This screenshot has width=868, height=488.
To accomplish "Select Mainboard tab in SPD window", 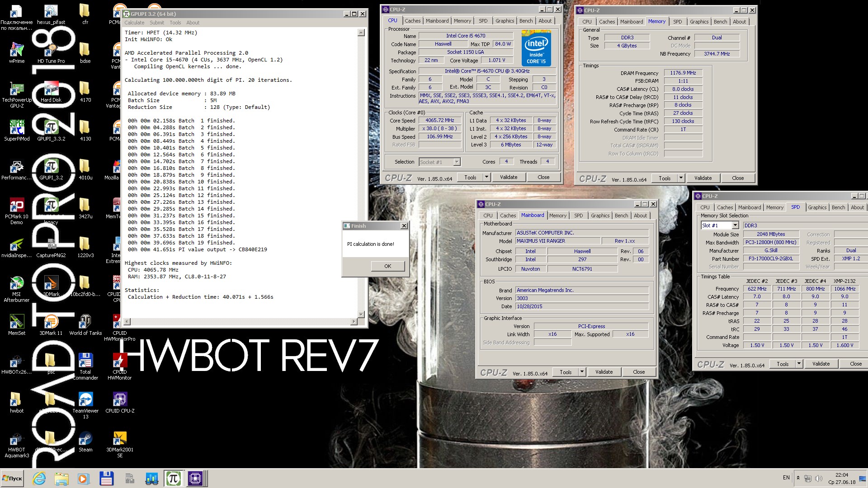I will [x=750, y=207].
